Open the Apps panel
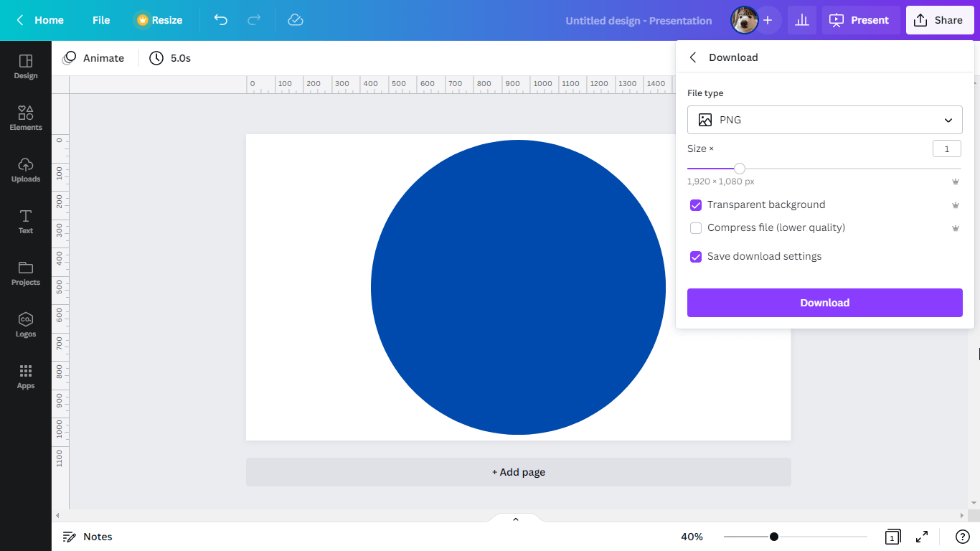The image size is (980, 551). coord(25,375)
